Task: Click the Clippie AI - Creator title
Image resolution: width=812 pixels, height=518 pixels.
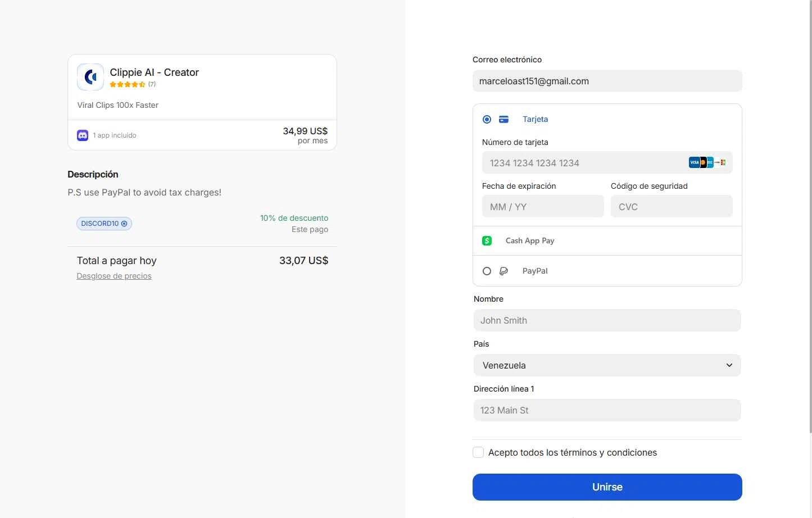Action: pyautogui.click(x=155, y=72)
